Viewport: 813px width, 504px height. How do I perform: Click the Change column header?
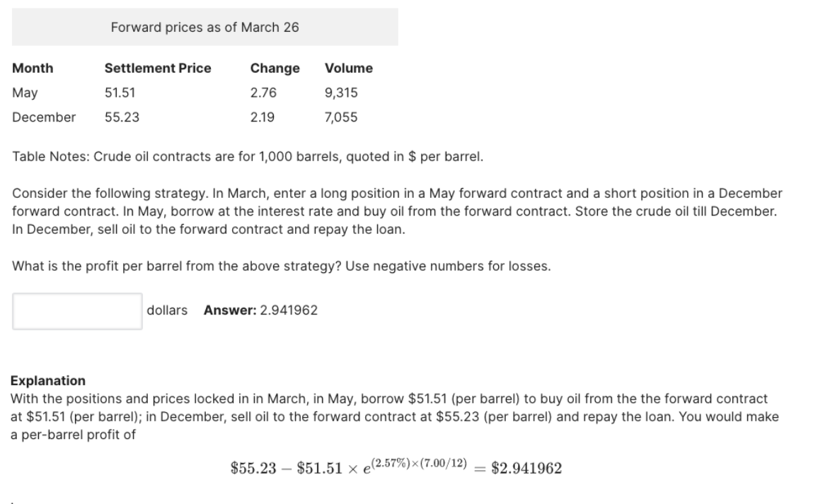click(275, 69)
